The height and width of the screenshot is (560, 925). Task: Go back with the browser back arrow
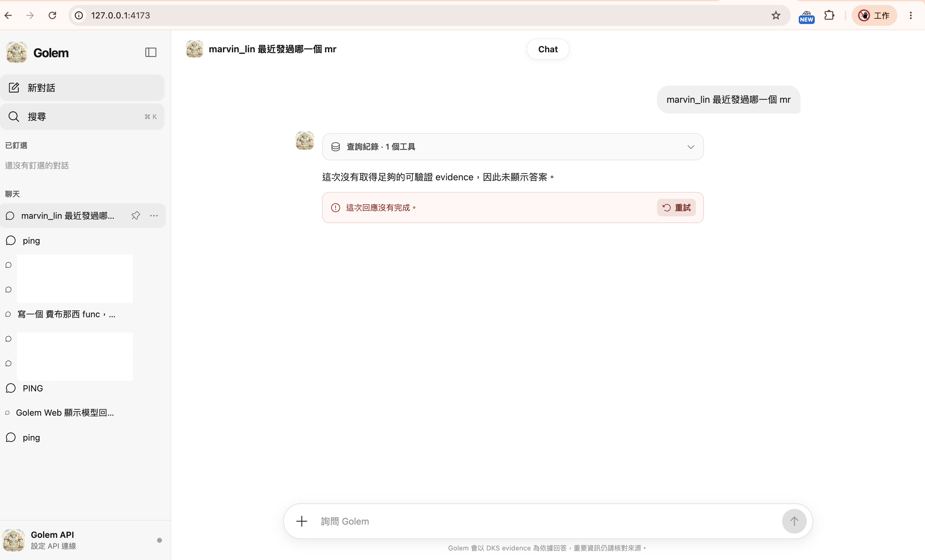pyautogui.click(x=9, y=15)
